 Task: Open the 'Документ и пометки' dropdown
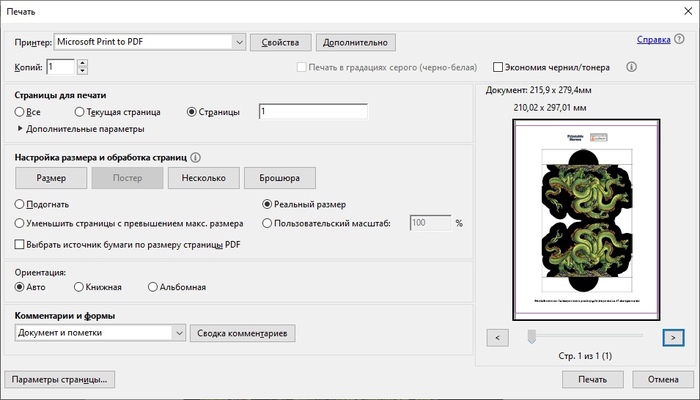click(179, 333)
